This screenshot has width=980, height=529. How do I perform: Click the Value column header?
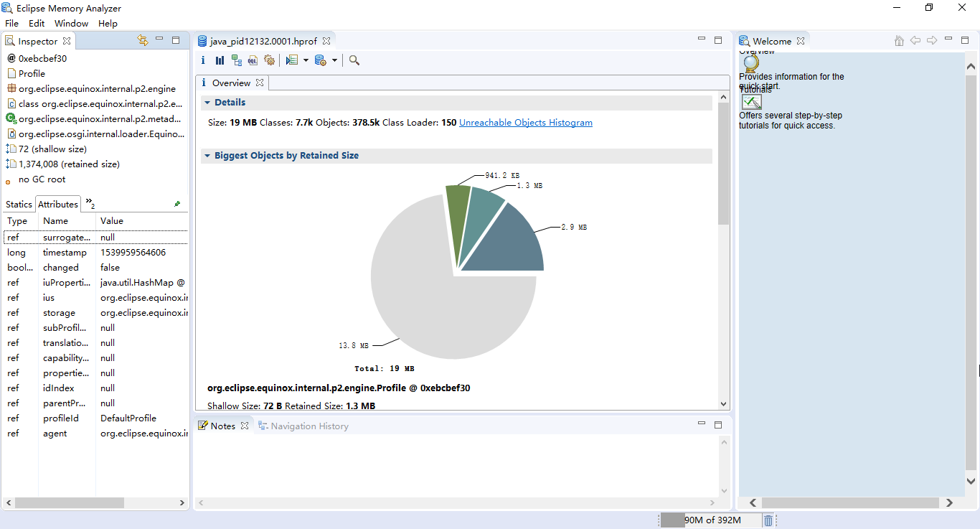[x=142, y=221]
